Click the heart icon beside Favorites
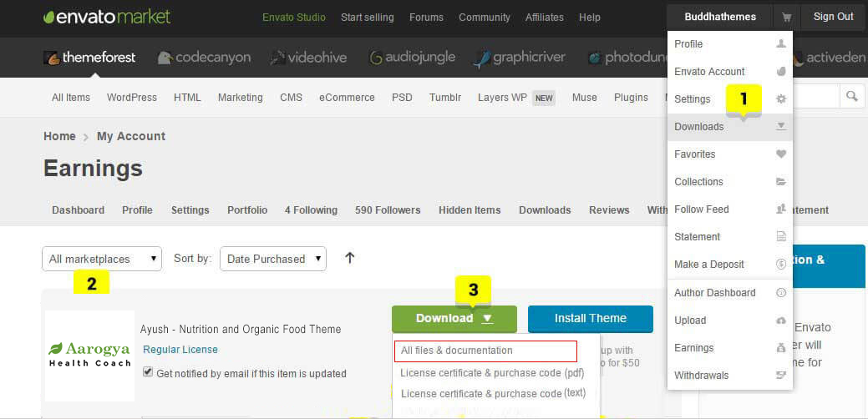Image resolution: width=868 pixels, height=419 pixels. coord(780,154)
